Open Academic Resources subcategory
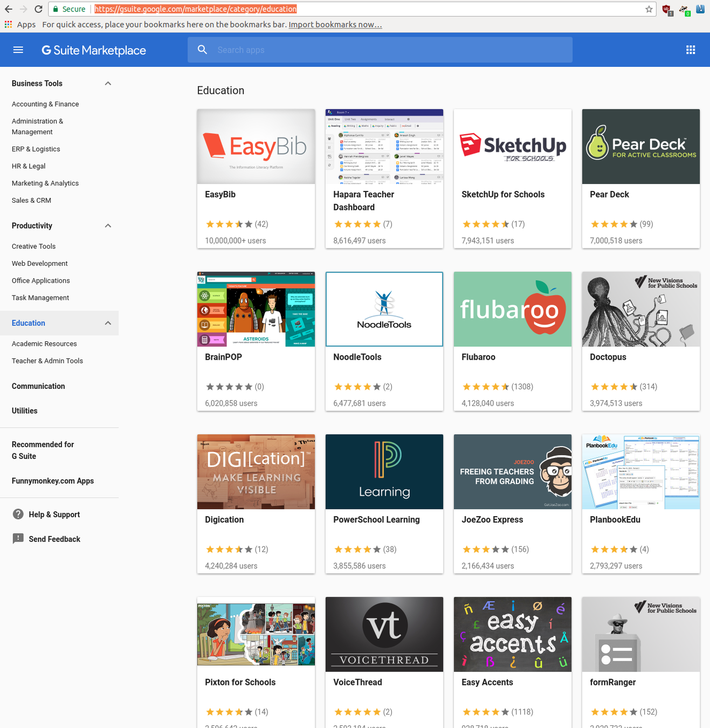 pos(44,344)
